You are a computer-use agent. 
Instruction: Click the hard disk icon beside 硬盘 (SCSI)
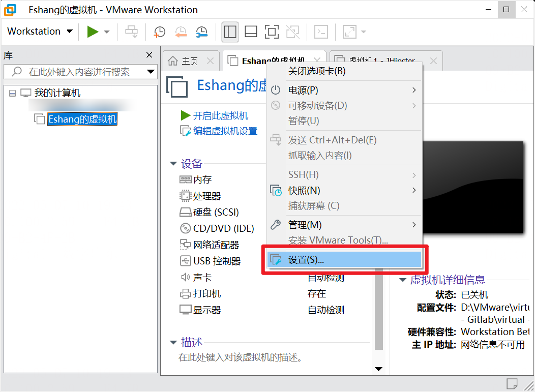tap(185, 212)
